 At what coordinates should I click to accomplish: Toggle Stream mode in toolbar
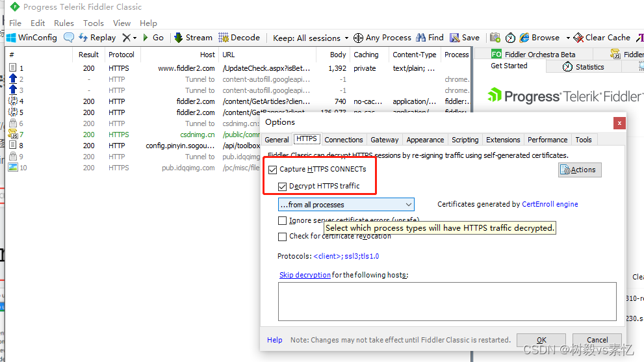coord(193,38)
